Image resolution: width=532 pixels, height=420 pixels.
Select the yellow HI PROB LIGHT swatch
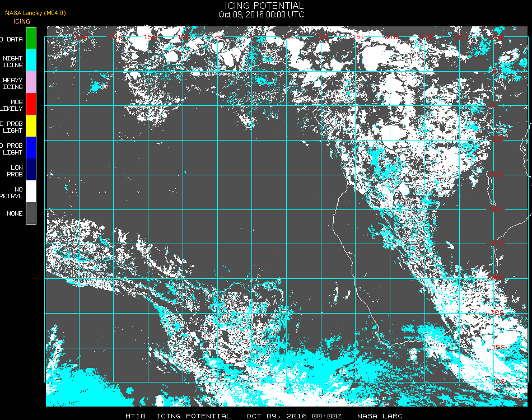click(31, 126)
